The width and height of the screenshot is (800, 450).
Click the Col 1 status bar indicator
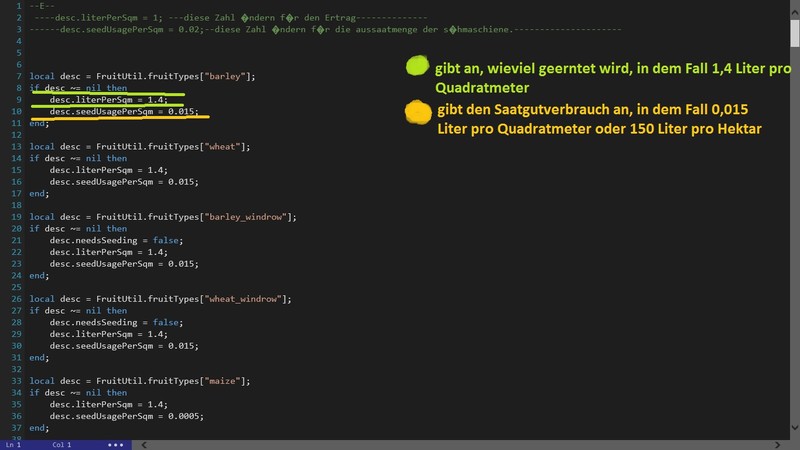pyautogui.click(x=62, y=444)
